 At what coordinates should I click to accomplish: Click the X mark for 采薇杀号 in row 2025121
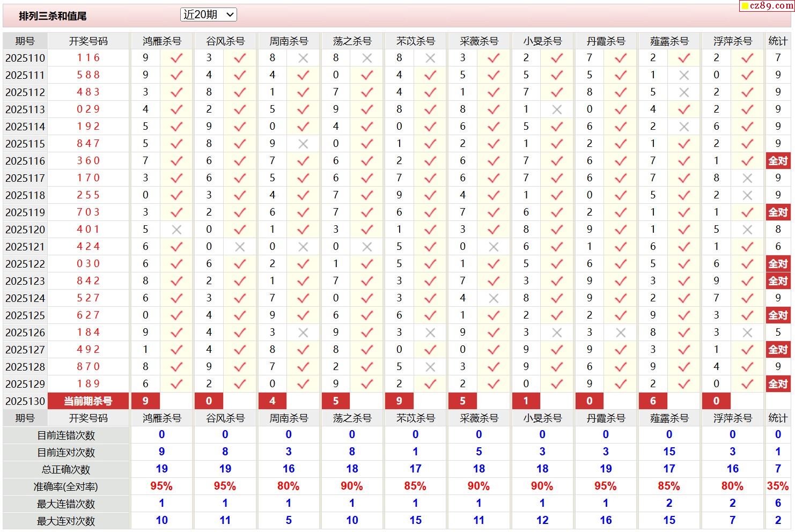click(x=494, y=247)
